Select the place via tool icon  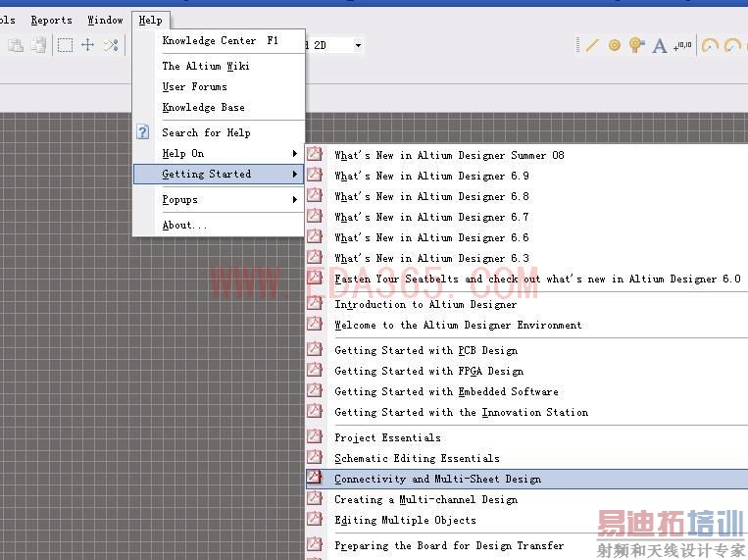click(636, 45)
